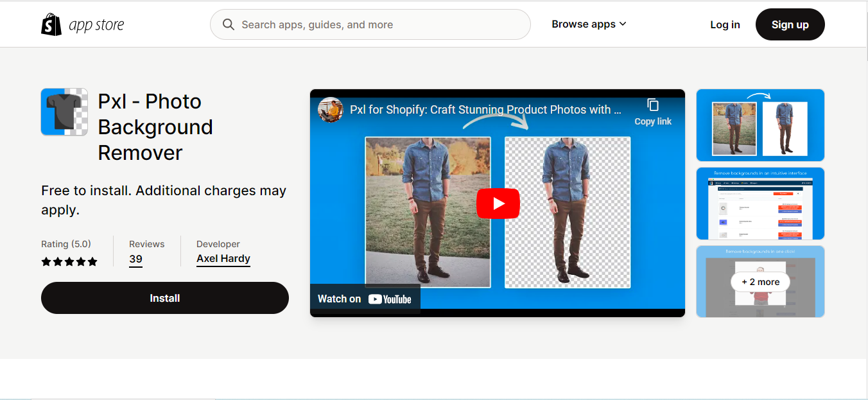Expand the Browse apps dropdown
868x400 pixels.
click(589, 24)
